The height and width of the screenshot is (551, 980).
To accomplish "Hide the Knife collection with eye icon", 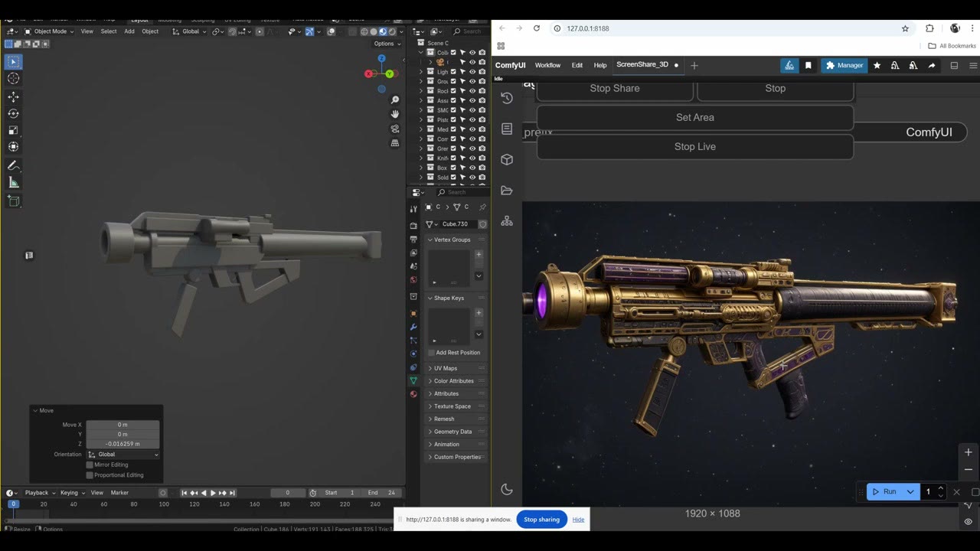I will [x=472, y=158].
